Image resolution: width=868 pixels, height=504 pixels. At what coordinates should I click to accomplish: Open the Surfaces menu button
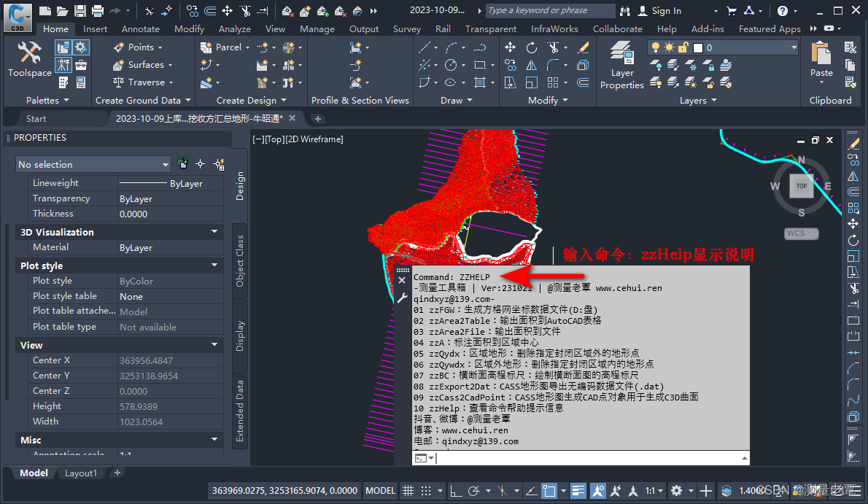coord(145,65)
